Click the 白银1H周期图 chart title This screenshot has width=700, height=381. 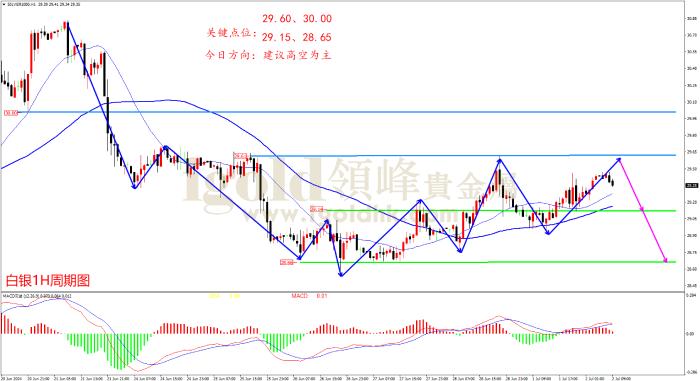pos(48,281)
